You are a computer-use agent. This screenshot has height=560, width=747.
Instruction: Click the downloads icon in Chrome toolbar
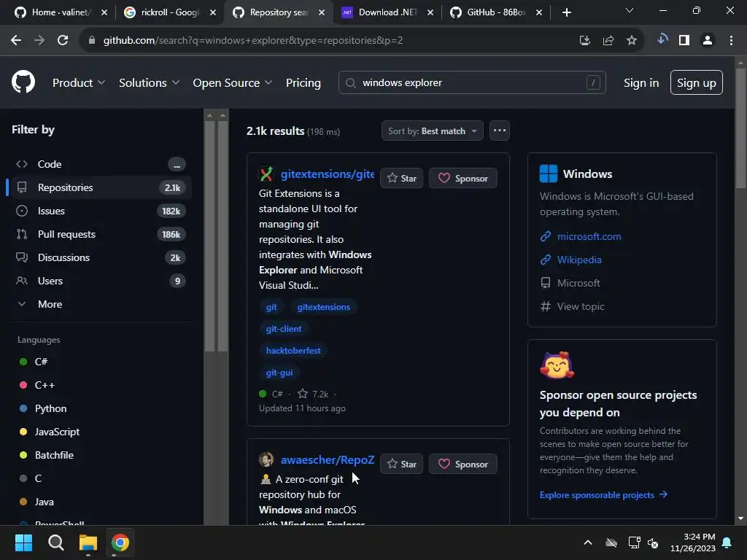(x=662, y=39)
